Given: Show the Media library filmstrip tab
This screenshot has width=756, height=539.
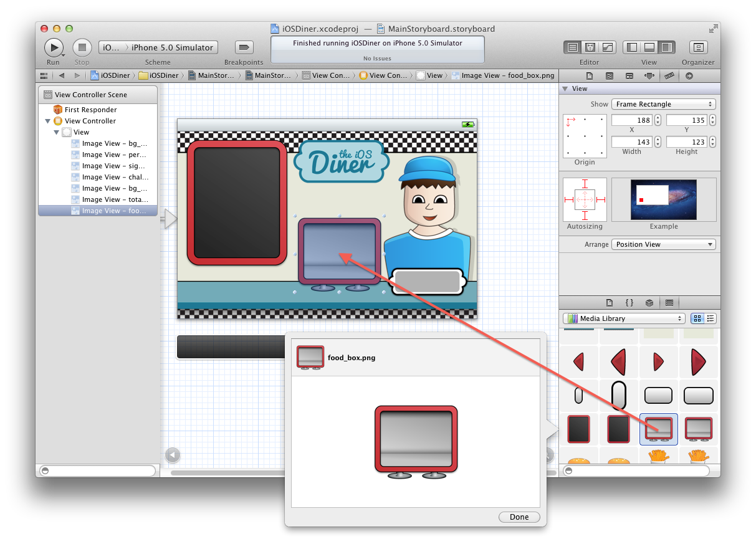Looking at the screenshot, I should click(x=669, y=303).
